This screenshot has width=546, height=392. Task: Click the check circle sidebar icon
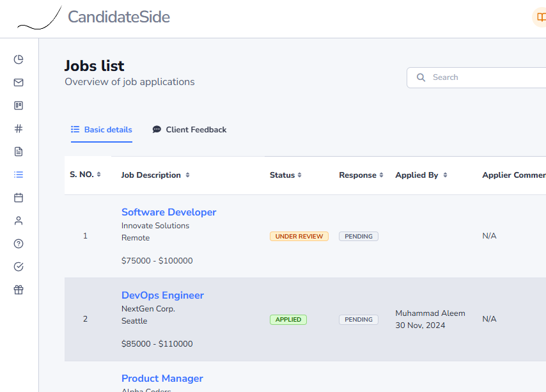pyautogui.click(x=19, y=267)
